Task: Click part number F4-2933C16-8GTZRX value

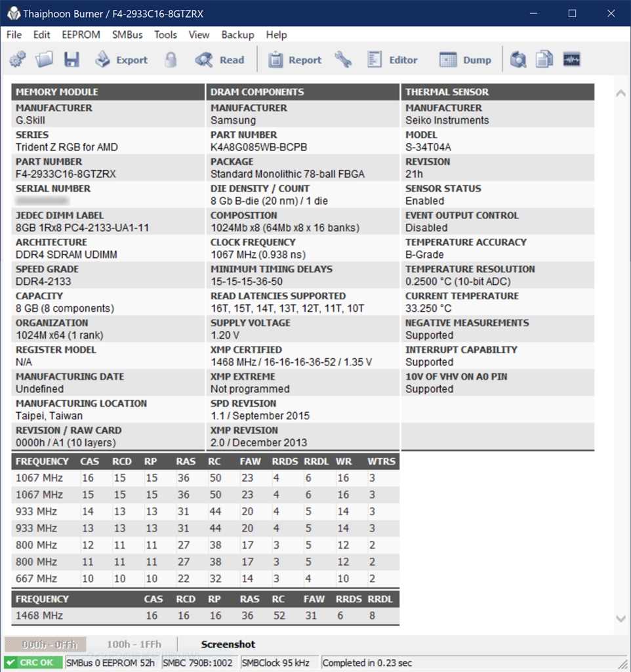Action: click(x=66, y=174)
